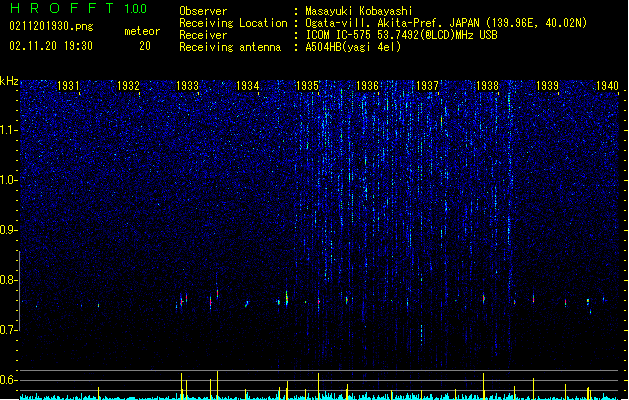The height and width of the screenshot is (400, 629).
Task: Click the 0.9 frequency axis label
Action: tap(9, 230)
